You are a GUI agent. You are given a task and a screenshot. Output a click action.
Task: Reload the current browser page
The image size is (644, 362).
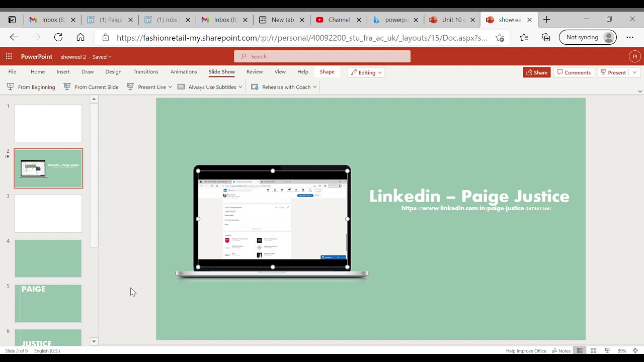tap(58, 37)
